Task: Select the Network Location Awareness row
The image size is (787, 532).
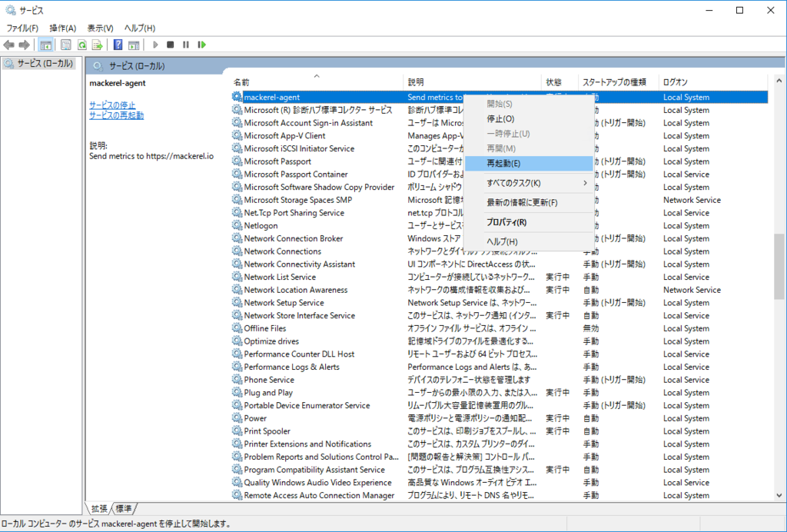Action: click(500, 290)
